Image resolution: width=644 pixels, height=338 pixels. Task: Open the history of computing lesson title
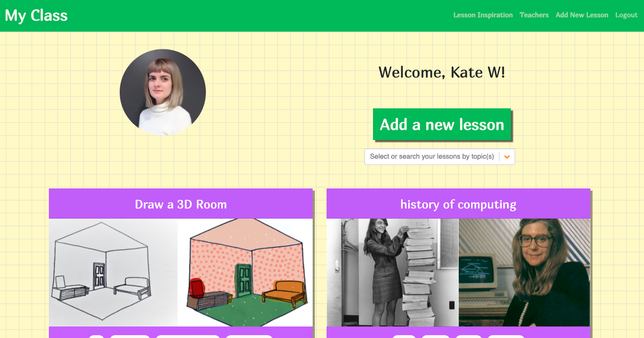tap(458, 204)
